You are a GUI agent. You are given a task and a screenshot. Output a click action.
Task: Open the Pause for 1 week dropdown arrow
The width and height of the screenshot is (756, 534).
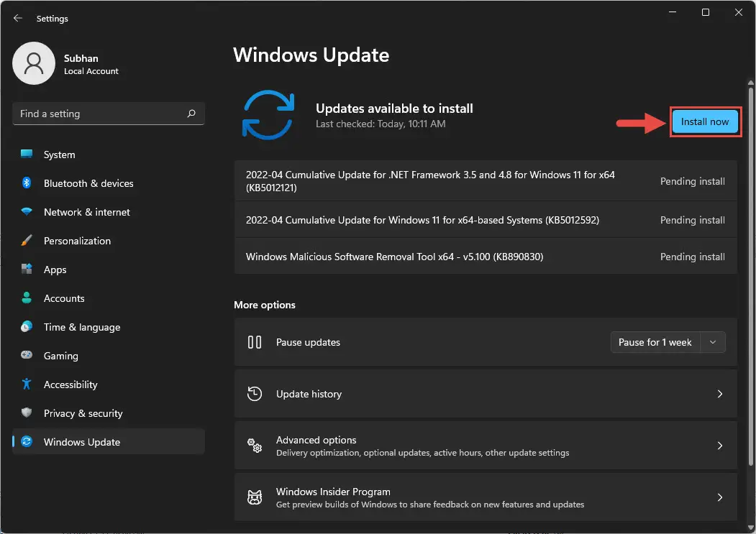pos(713,342)
